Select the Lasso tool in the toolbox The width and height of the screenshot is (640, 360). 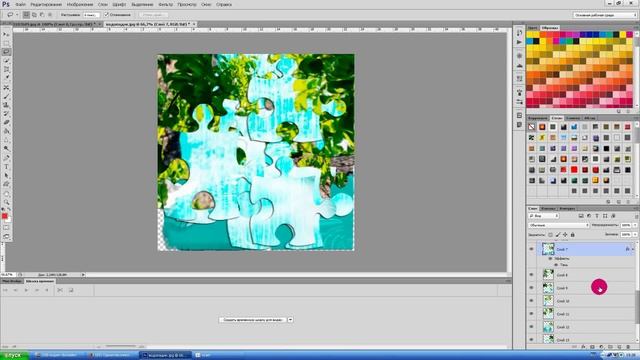click(6, 52)
